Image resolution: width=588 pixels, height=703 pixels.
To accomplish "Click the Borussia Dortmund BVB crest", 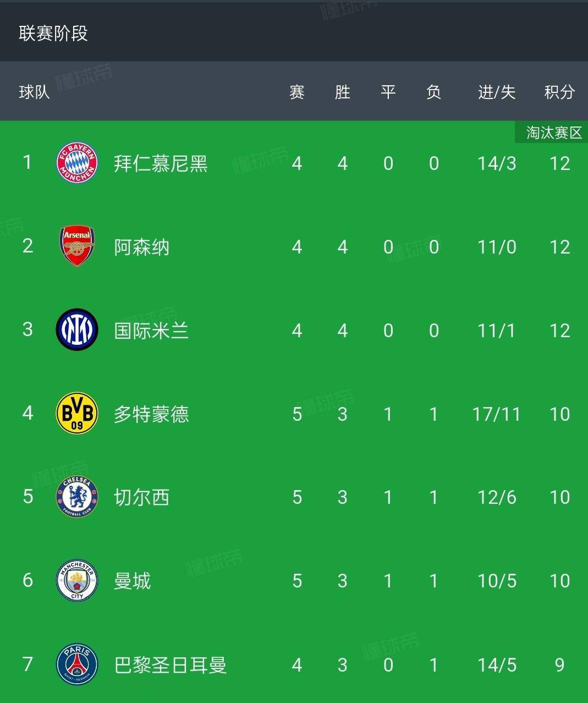I will (x=77, y=413).
